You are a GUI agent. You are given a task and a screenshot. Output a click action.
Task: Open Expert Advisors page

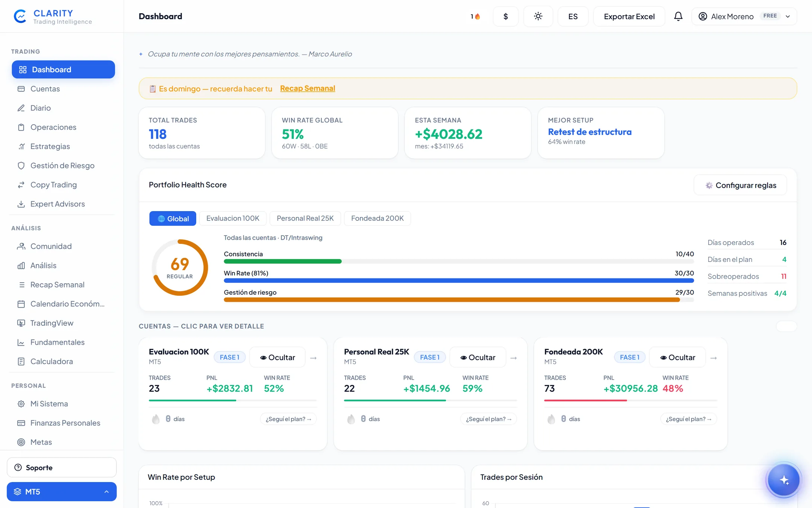click(x=63, y=204)
